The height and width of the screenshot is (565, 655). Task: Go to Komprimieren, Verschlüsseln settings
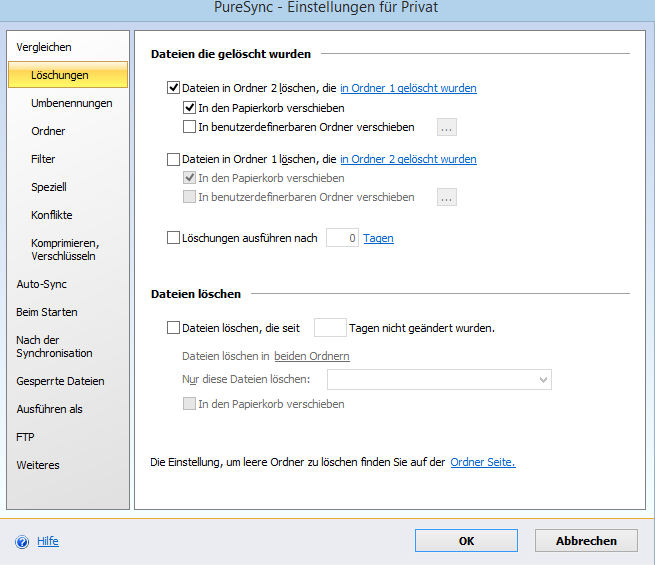tap(65, 249)
